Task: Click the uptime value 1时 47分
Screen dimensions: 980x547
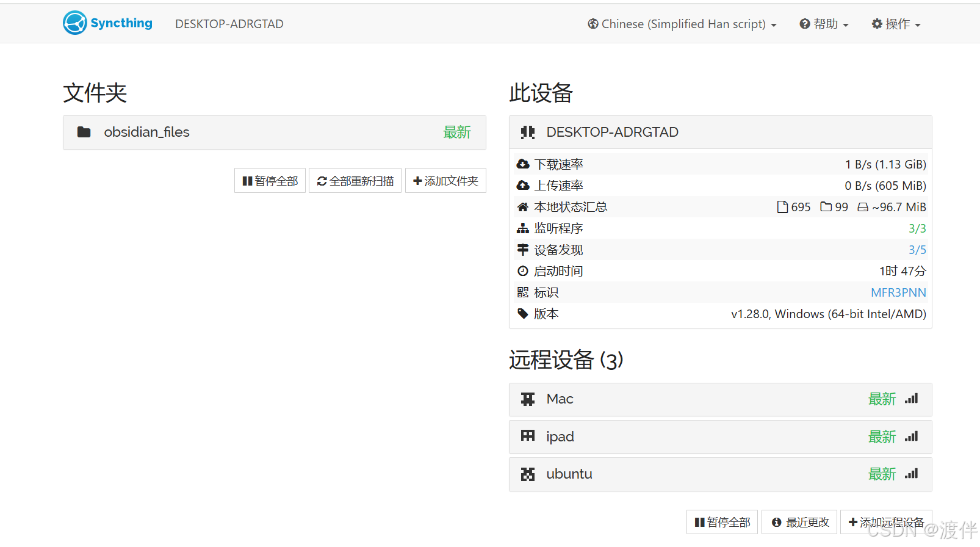Action: (903, 271)
